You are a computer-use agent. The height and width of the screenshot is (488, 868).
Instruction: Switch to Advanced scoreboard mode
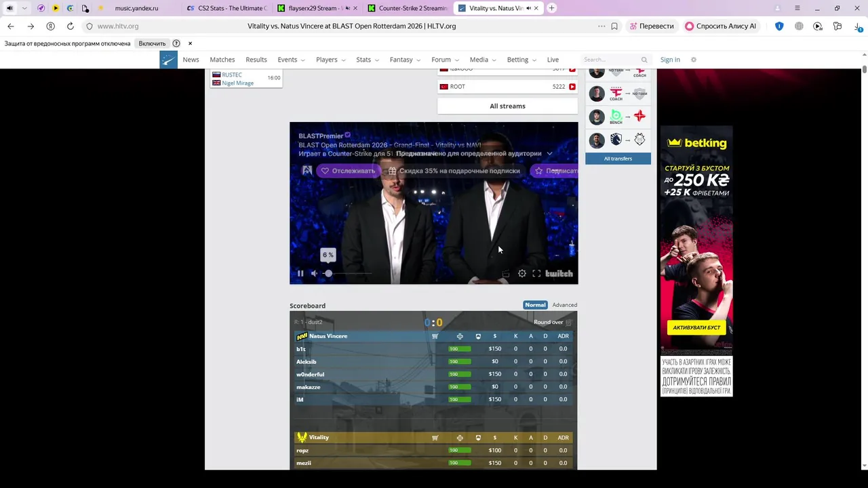coord(564,305)
